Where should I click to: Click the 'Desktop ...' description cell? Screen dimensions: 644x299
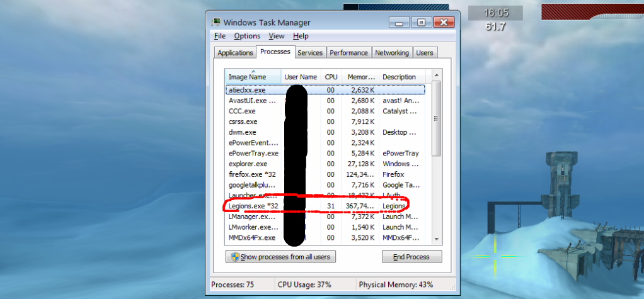[400, 132]
